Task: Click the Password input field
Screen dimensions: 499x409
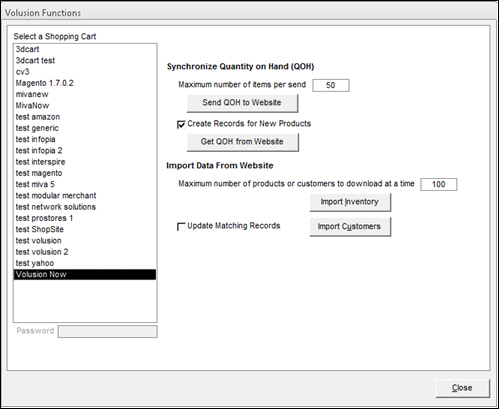Action: [107, 331]
